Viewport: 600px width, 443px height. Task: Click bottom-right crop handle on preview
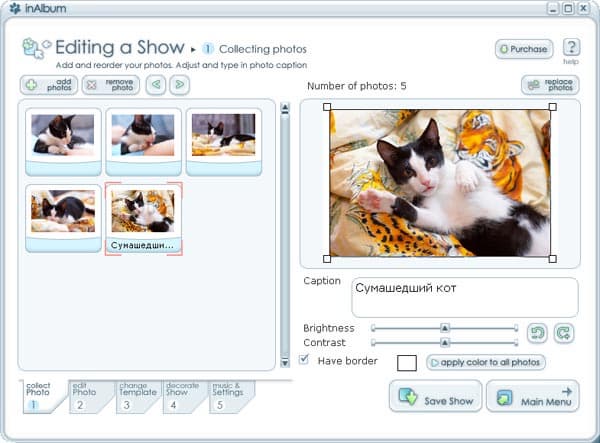tap(553, 259)
